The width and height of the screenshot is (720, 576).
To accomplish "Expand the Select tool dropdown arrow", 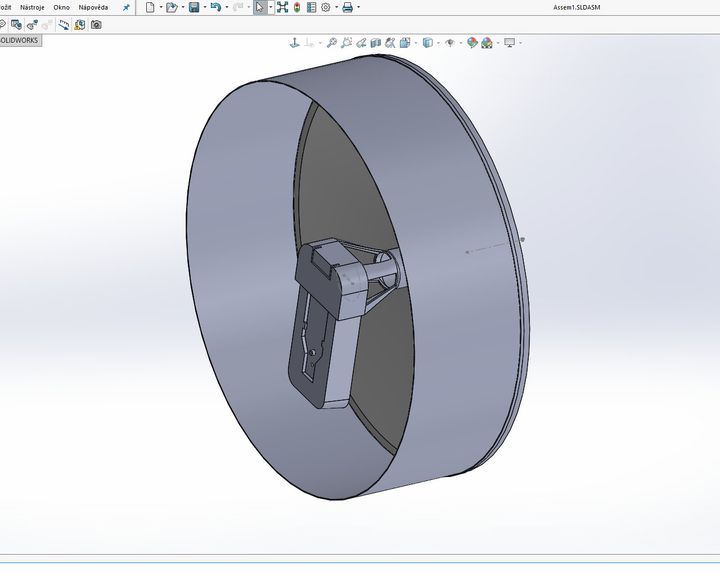I will coord(270,7).
